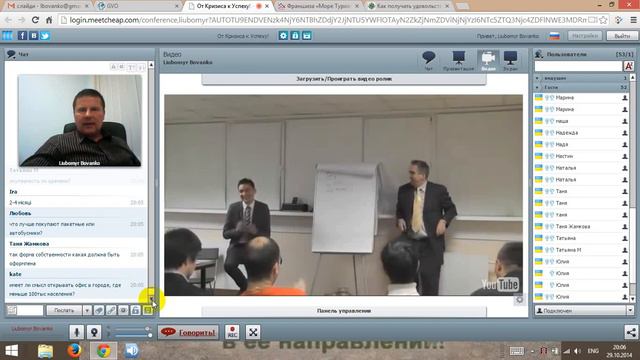The image size is (640, 360).
Task: Click the Выйти logout button
Action: [x=622, y=36]
